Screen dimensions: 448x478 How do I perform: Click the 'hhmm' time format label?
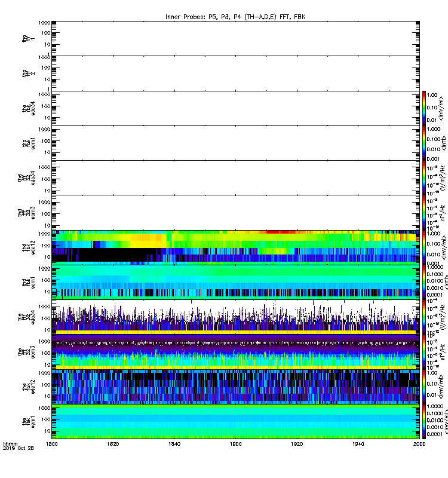(x=10, y=444)
